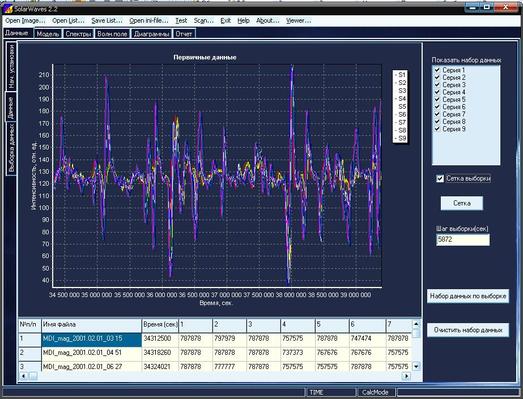Toggle Серия 9 checkbox
Viewport: 523px width, 399px height.
point(437,129)
